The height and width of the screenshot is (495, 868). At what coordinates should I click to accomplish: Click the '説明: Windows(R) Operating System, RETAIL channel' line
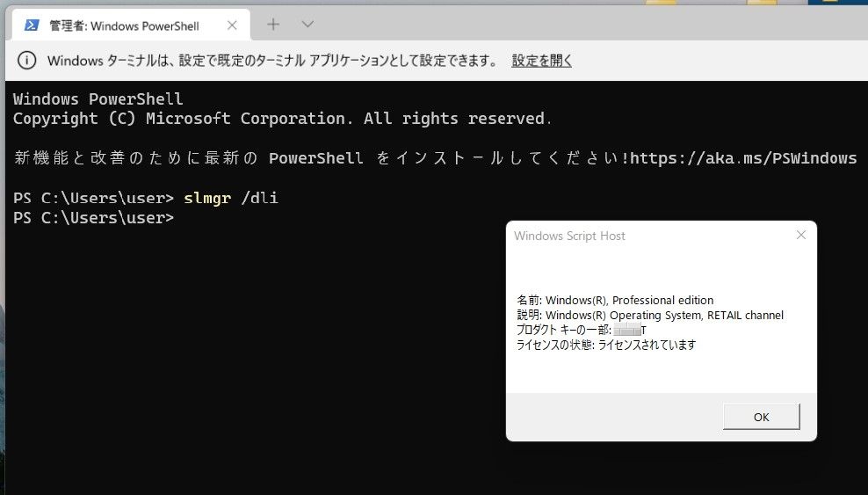650,315
